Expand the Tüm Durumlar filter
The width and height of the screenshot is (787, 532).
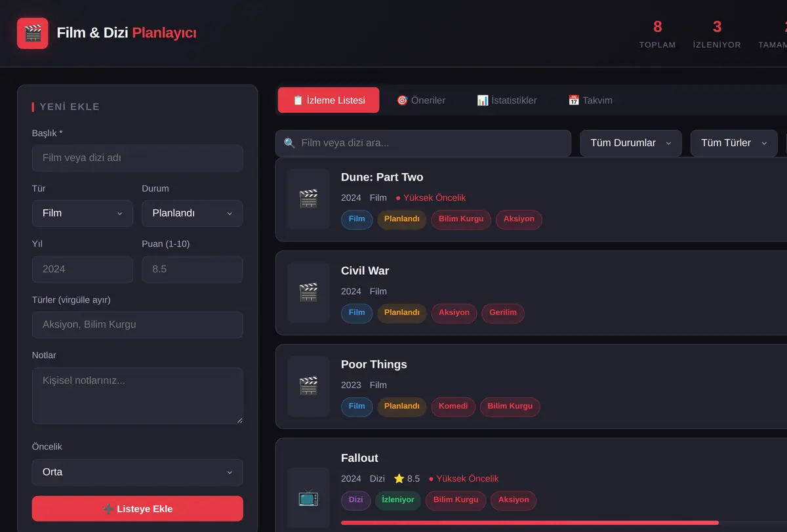tap(631, 143)
